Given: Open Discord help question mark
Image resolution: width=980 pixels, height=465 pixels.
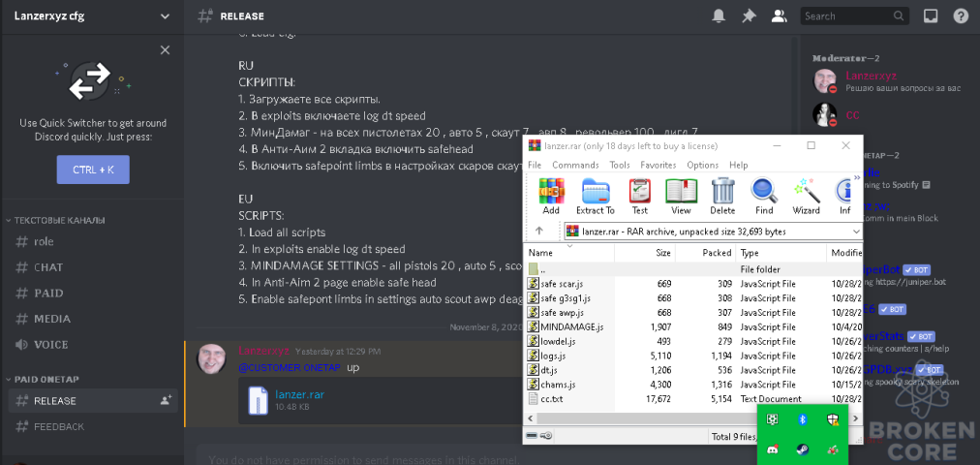Looking at the screenshot, I should pos(961,16).
